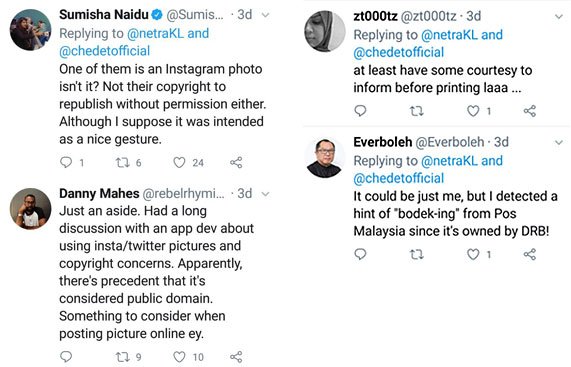
Task: Open chevron menu on Danny Mahes' tweet
Action: 265,194
